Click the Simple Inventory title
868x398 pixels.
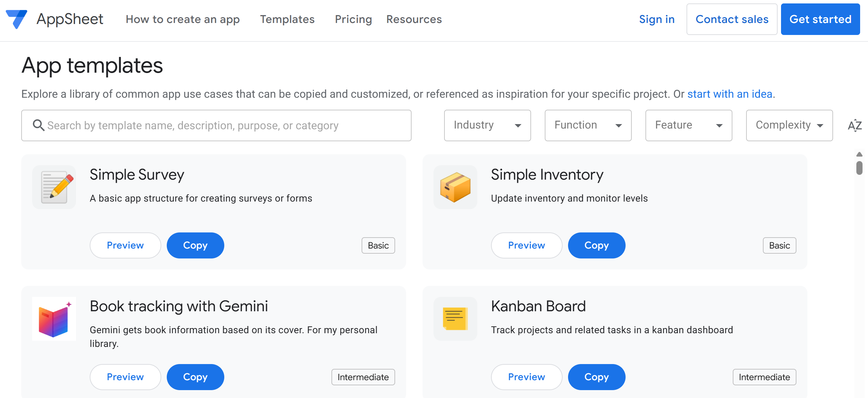547,175
